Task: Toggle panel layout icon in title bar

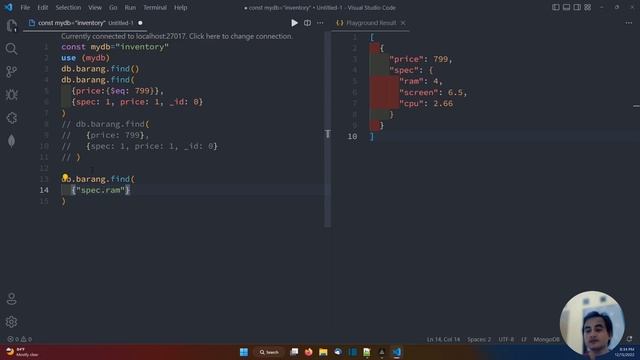Action: point(566,7)
